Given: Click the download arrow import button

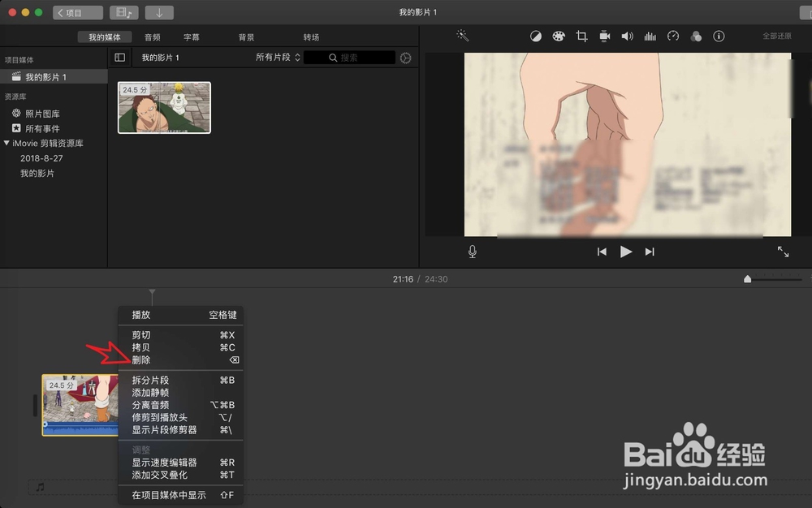Looking at the screenshot, I should coord(159,12).
